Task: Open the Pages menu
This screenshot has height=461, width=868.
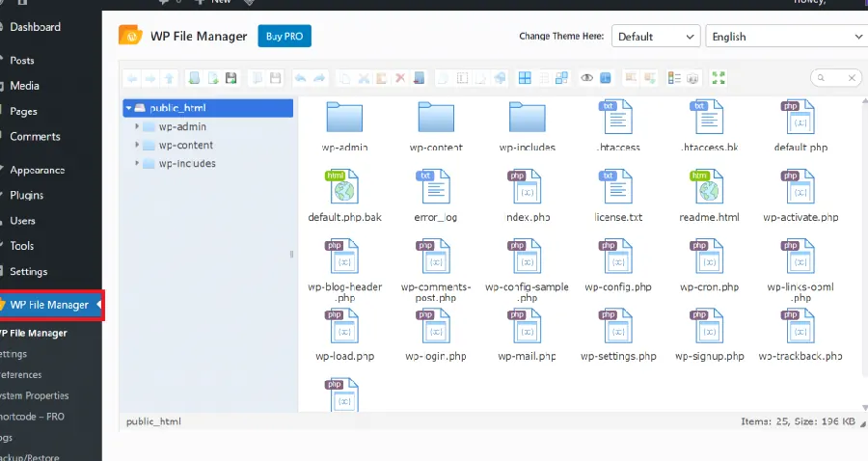Action: pyautogui.click(x=23, y=111)
